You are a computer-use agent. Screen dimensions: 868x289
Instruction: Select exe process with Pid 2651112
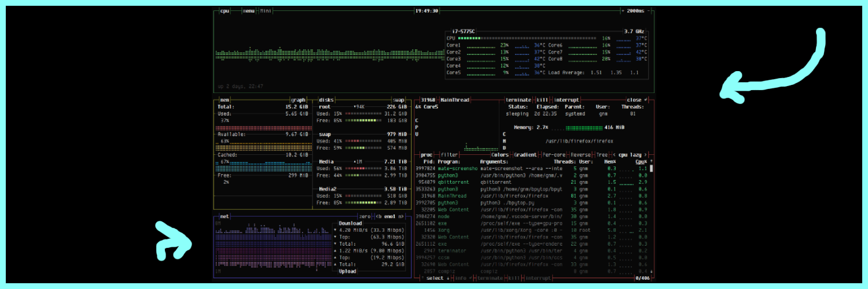[531, 244]
